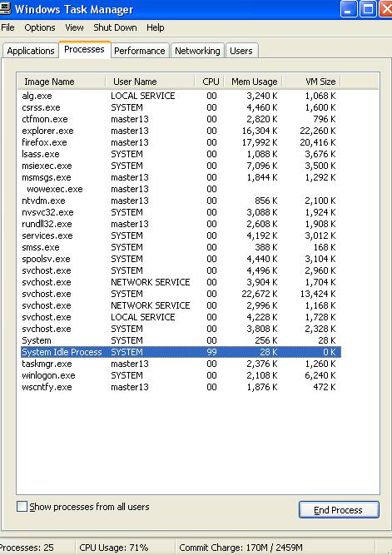The width and height of the screenshot is (392, 555).
Task: Open the Shut Down menu
Action: coord(115,27)
